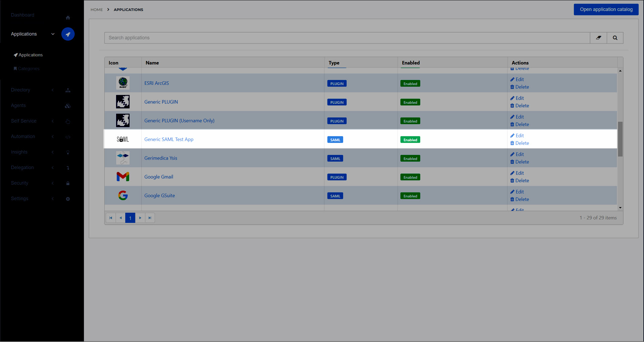Viewport: 644px width, 342px height.
Task: Click the Gerimedica Ysis app icon
Action: point(123,158)
